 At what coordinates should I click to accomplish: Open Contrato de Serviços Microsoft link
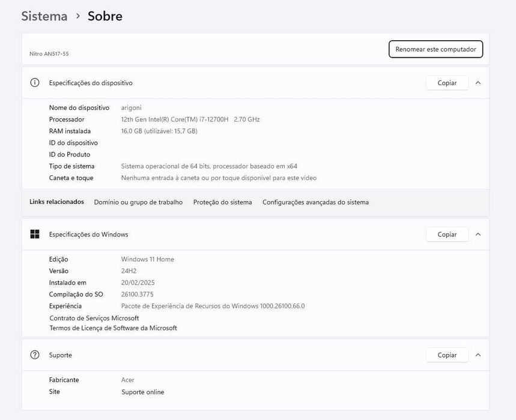pyautogui.click(x=94, y=318)
